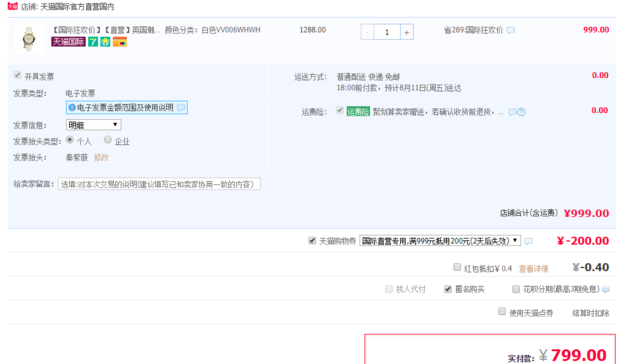
Task: Click the quantity input field
Action: click(x=387, y=32)
